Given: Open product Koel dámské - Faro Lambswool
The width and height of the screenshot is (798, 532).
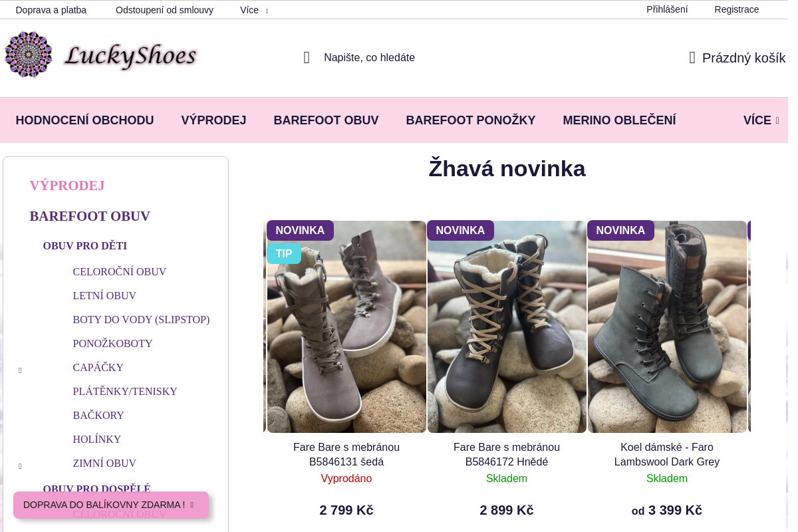Looking at the screenshot, I should click(x=667, y=454).
